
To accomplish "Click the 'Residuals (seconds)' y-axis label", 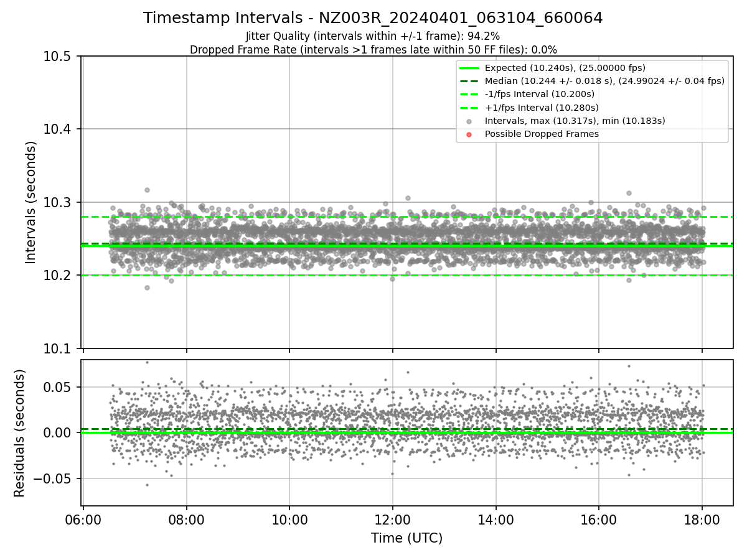I will pyautogui.click(x=20, y=433).
